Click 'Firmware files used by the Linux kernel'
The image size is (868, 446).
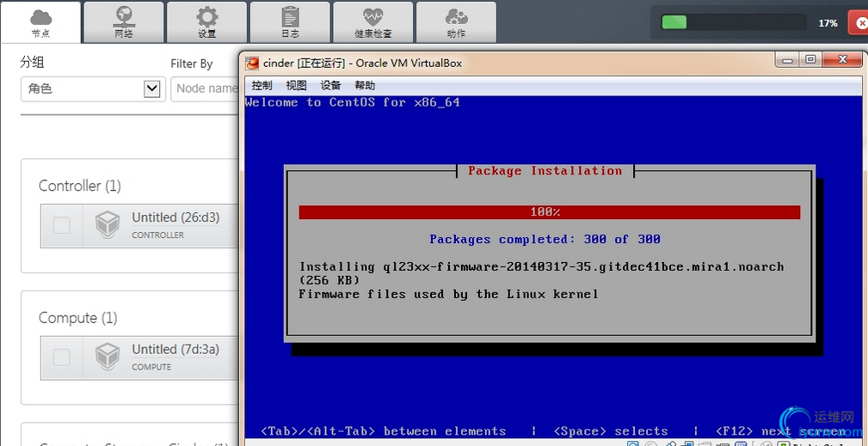(448, 294)
